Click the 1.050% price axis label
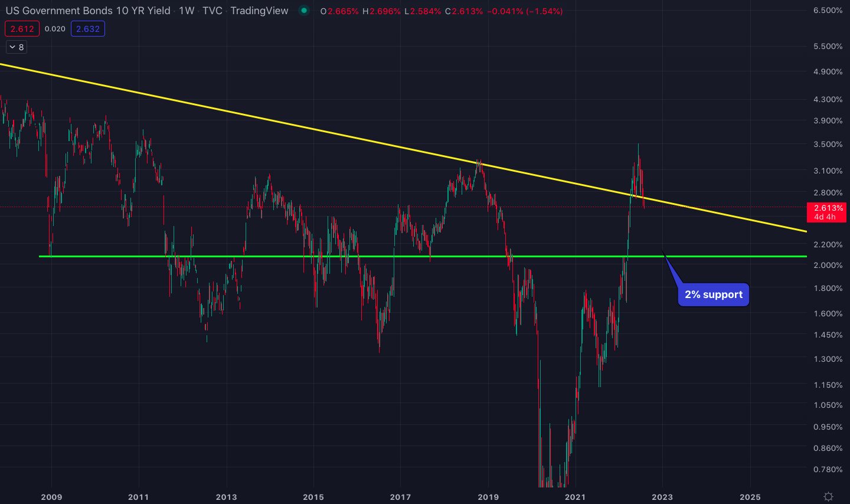Image resolution: width=850 pixels, height=504 pixels. tap(828, 405)
